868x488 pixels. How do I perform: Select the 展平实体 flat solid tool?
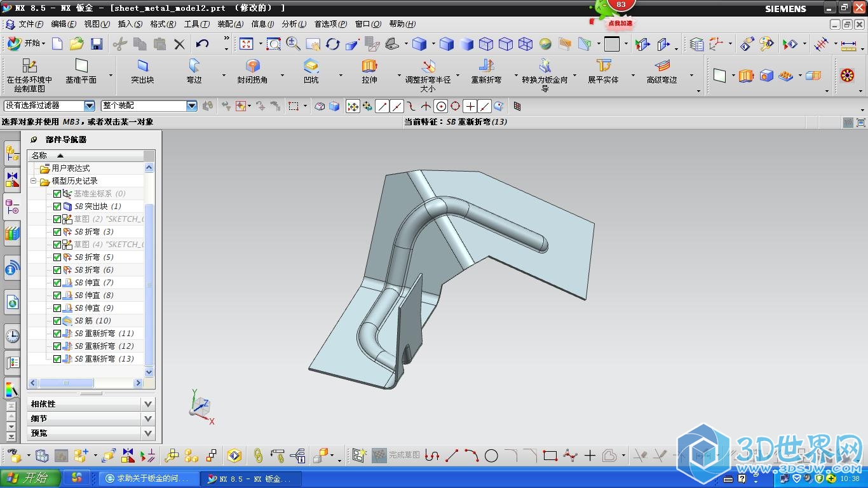pyautogui.click(x=603, y=72)
